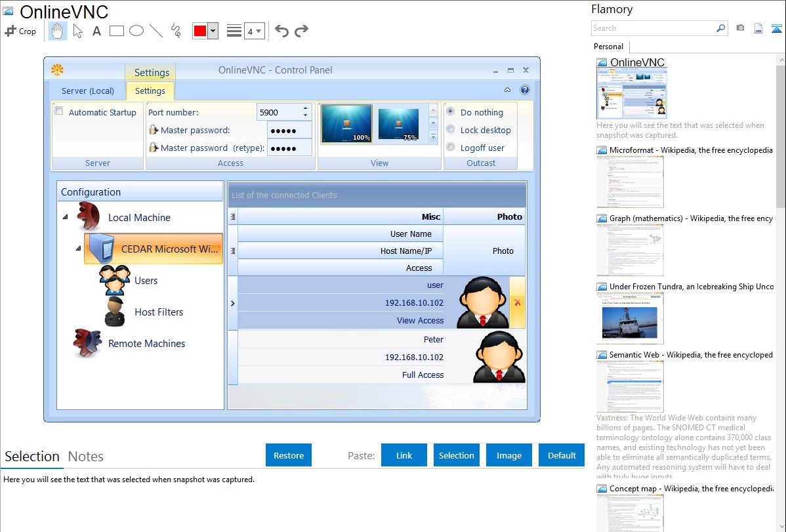786x532 pixels.
Task: Pick the rectangle shape tool
Action: [117, 31]
